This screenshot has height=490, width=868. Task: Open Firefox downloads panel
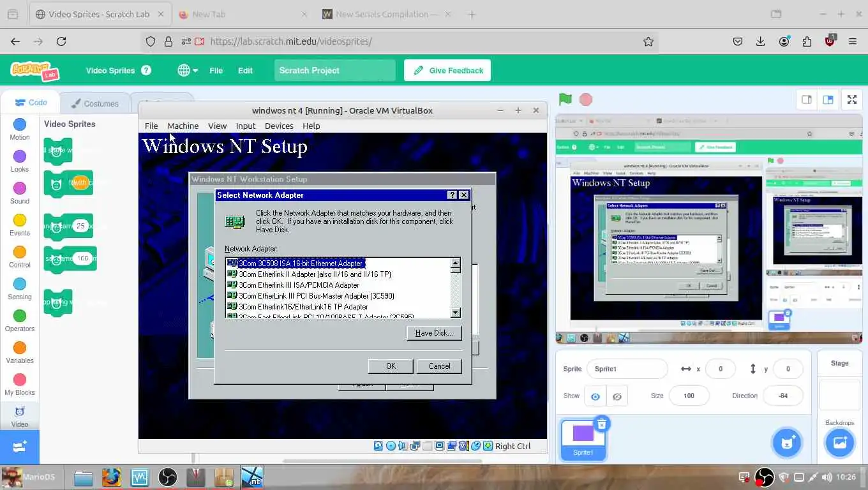760,41
